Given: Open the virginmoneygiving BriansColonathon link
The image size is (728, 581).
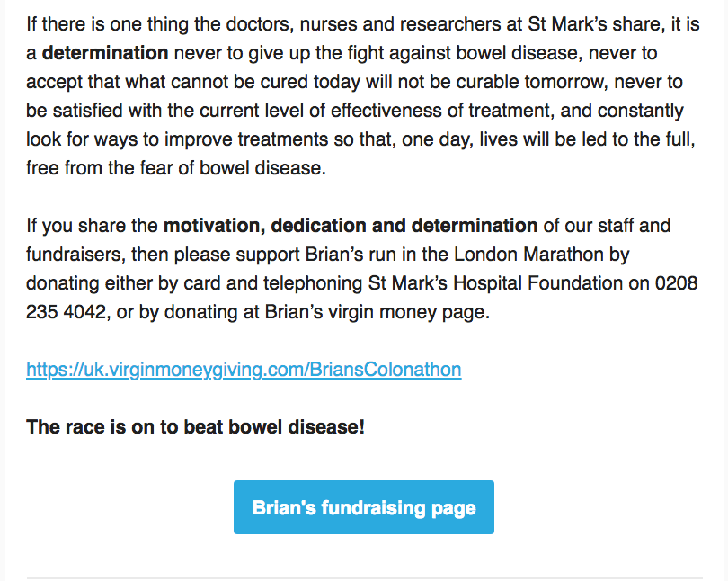Looking at the screenshot, I should pyautogui.click(x=244, y=370).
